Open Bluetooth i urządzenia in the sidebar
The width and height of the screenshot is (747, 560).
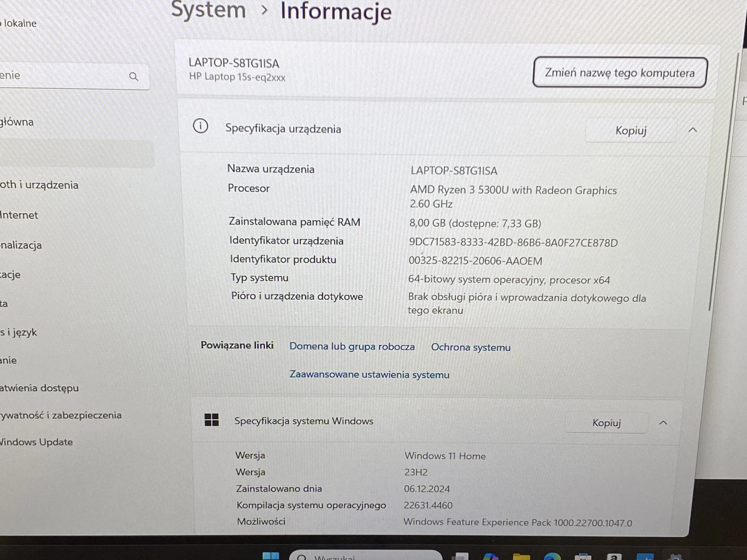point(39,185)
